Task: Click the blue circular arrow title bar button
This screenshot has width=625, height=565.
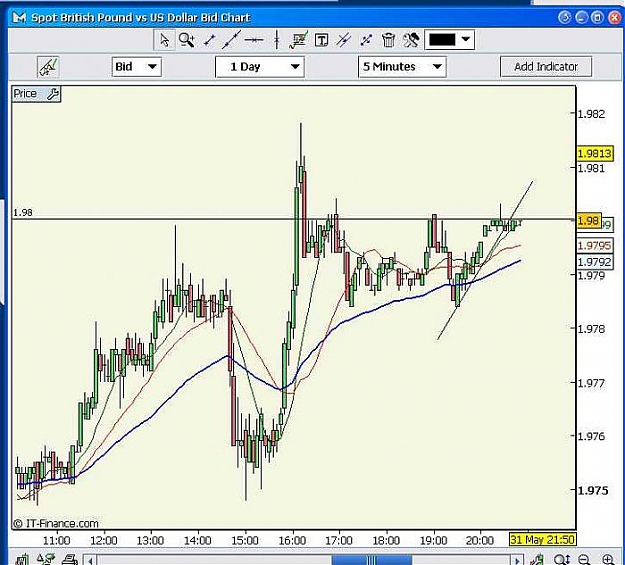Action: coord(564,18)
